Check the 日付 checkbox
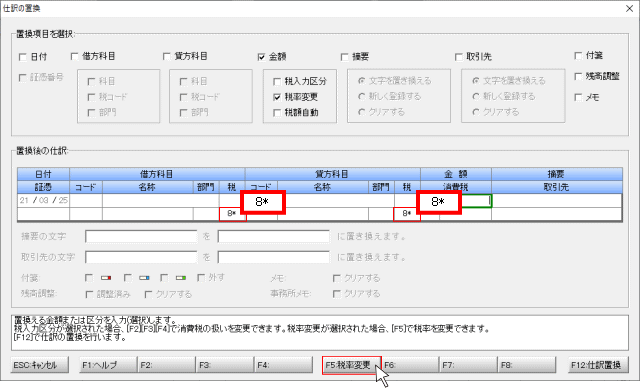640x388 pixels. pyautogui.click(x=23, y=57)
